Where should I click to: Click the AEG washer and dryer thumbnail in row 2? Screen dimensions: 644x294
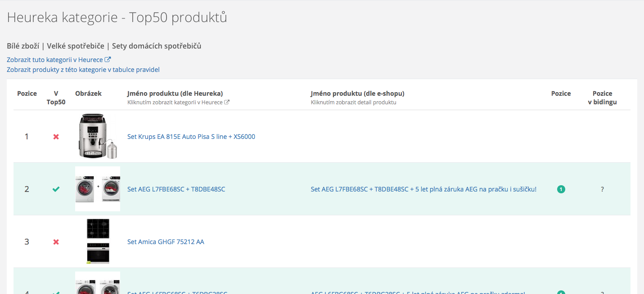coord(97,189)
